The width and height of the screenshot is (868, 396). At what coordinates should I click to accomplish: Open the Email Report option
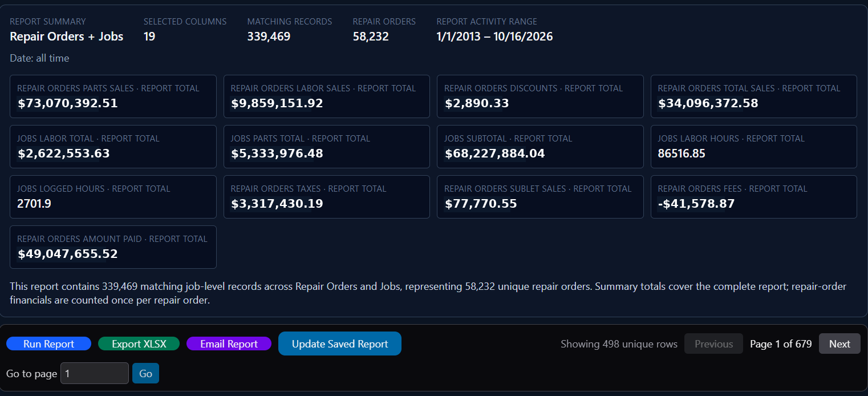click(229, 344)
